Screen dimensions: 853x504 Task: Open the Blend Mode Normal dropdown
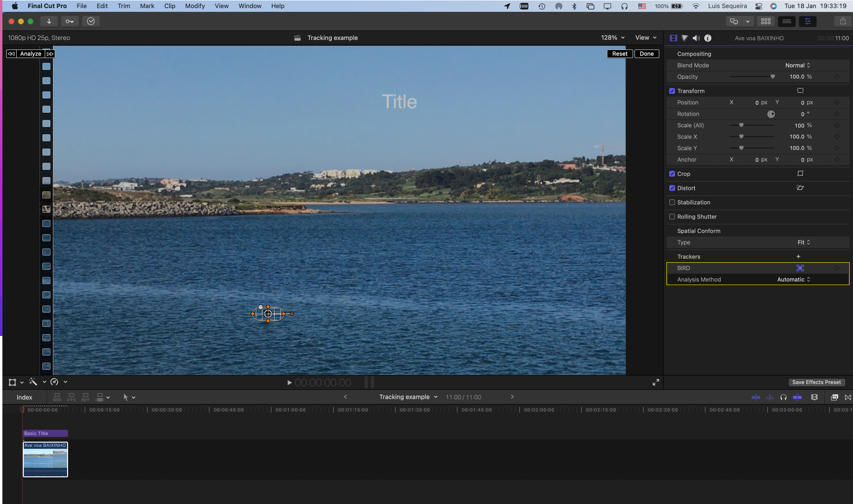[797, 65]
